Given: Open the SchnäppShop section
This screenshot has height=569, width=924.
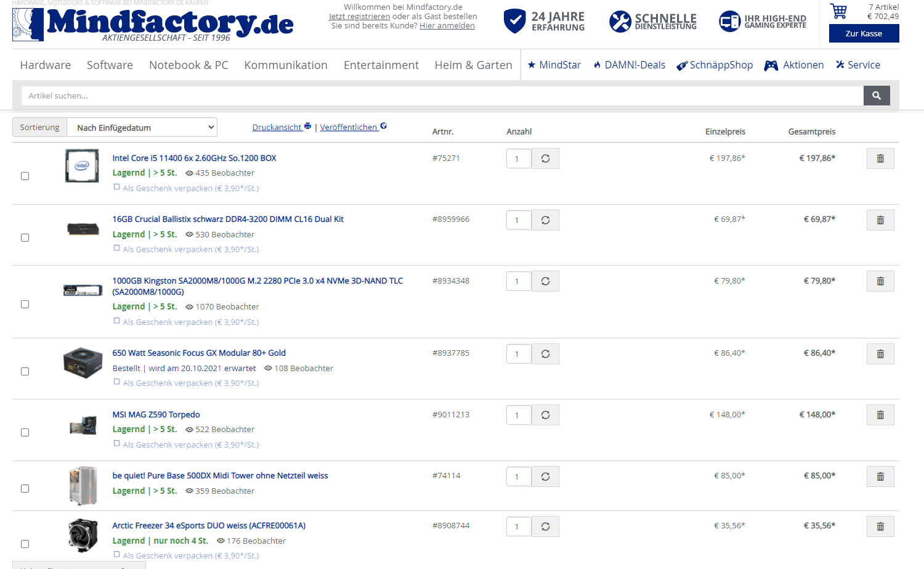Looking at the screenshot, I should pos(715,65).
